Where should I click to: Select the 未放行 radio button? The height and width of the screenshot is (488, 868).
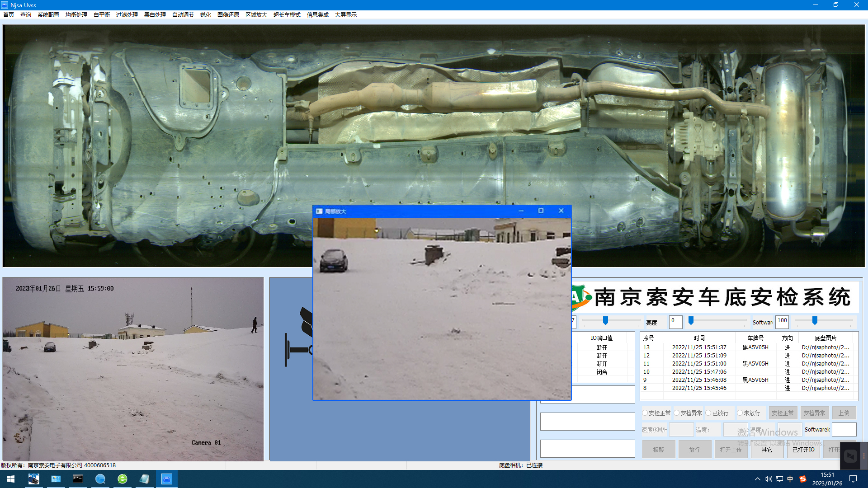(740, 413)
